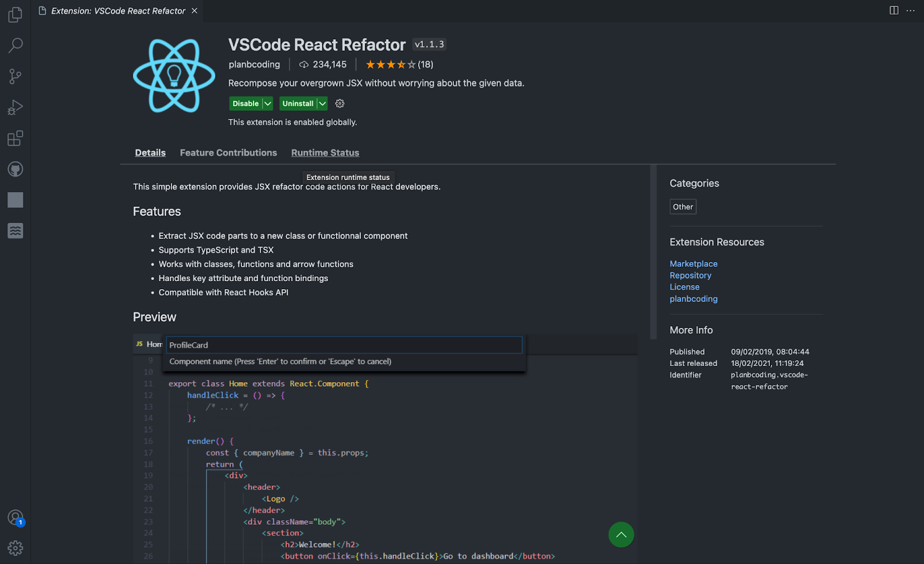Screen dimensions: 924x564
Task: Open the Accounts icon with badge
Action: pyautogui.click(x=16, y=518)
